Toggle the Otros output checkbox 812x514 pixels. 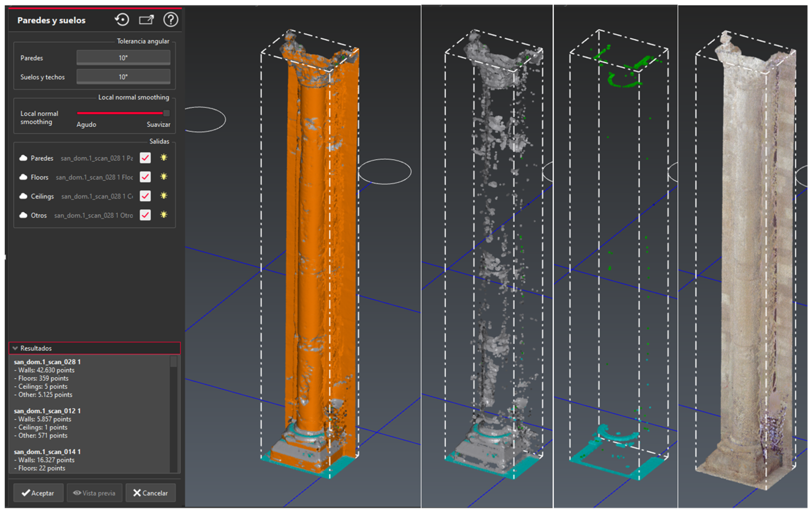click(145, 215)
